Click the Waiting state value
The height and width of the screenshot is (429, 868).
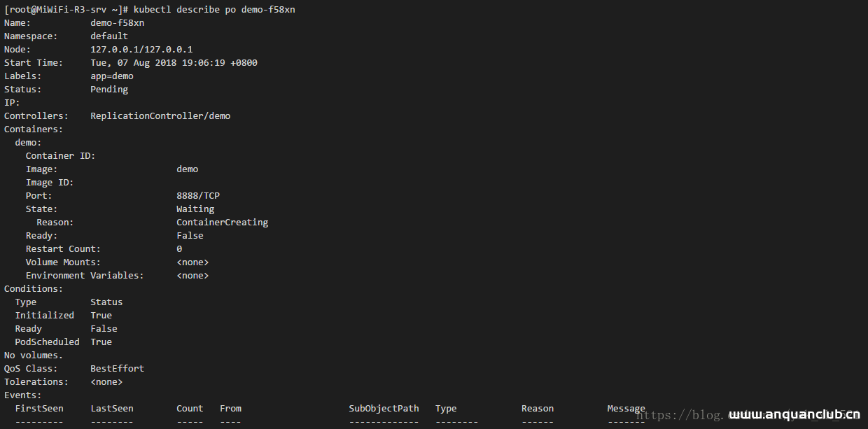pyautogui.click(x=195, y=209)
